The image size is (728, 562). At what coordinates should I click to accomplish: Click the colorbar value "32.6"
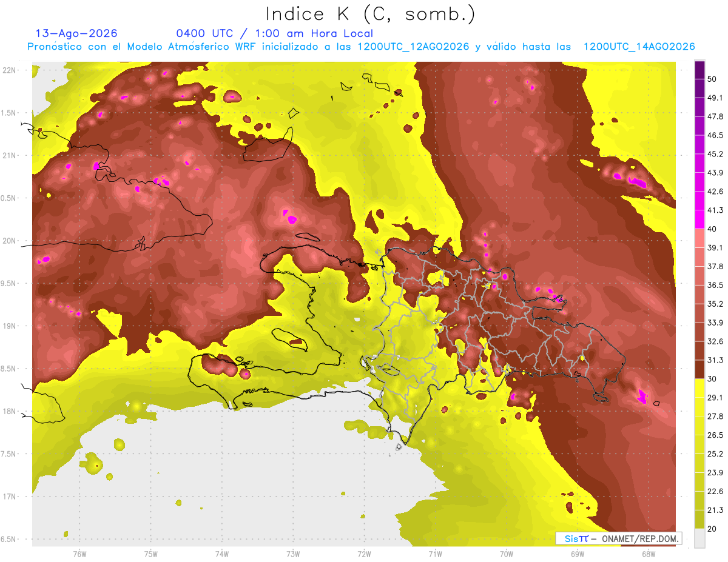coord(715,341)
